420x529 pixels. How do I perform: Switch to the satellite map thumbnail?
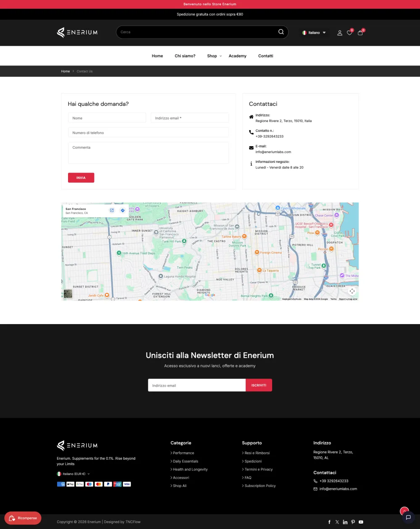click(68, 293)
